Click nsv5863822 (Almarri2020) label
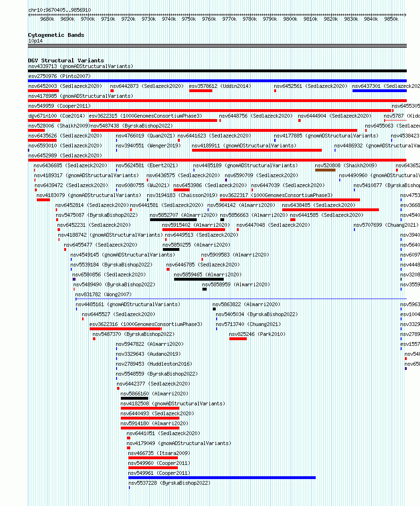420x506 pixels. (x=247, y=305)
